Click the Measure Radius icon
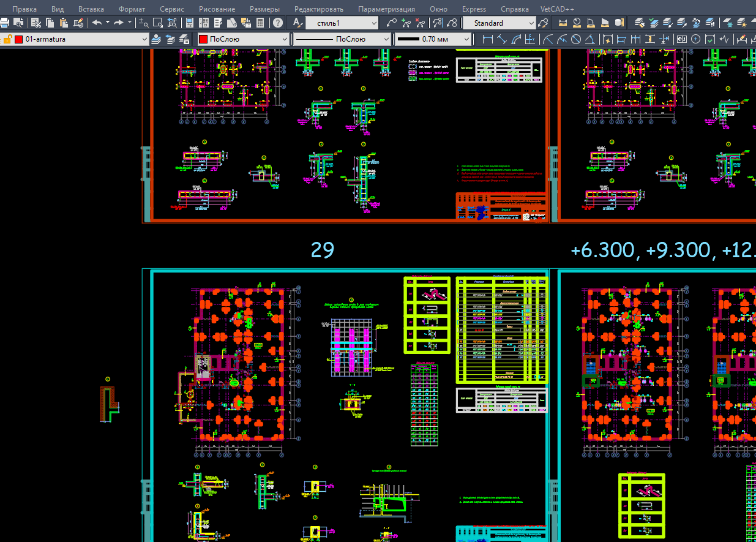The height and width of the screenshot is (542, 756). [577, 23]
